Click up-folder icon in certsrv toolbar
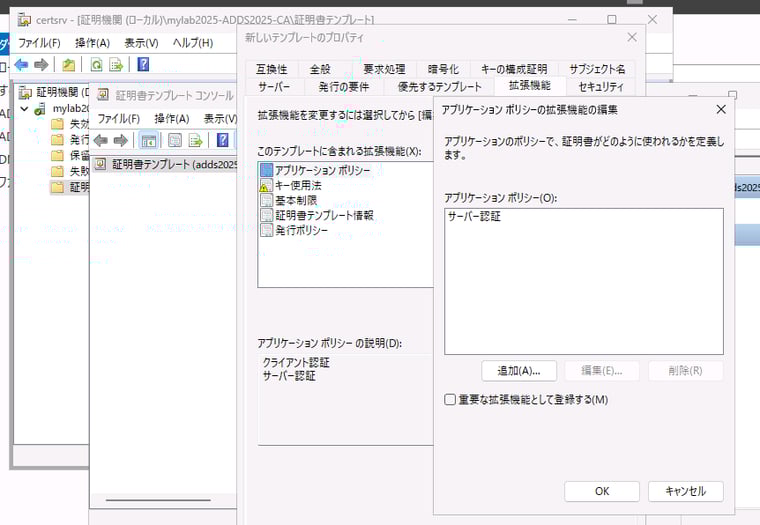The height and width of the screenshot is (525, 760). (x=68, y=64)
